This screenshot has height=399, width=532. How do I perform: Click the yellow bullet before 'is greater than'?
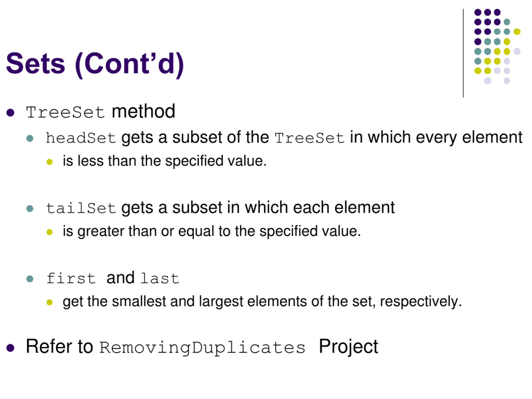49,232
